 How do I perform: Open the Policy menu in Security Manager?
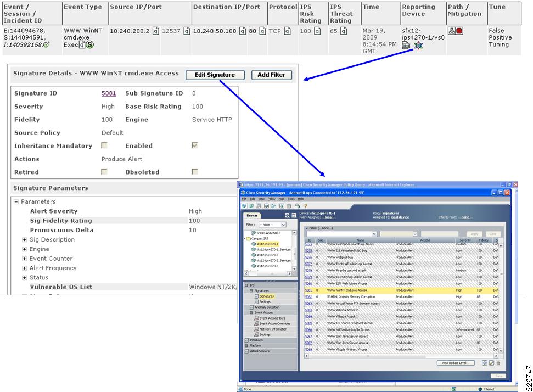pyautogui.click(x=272, y=199)
